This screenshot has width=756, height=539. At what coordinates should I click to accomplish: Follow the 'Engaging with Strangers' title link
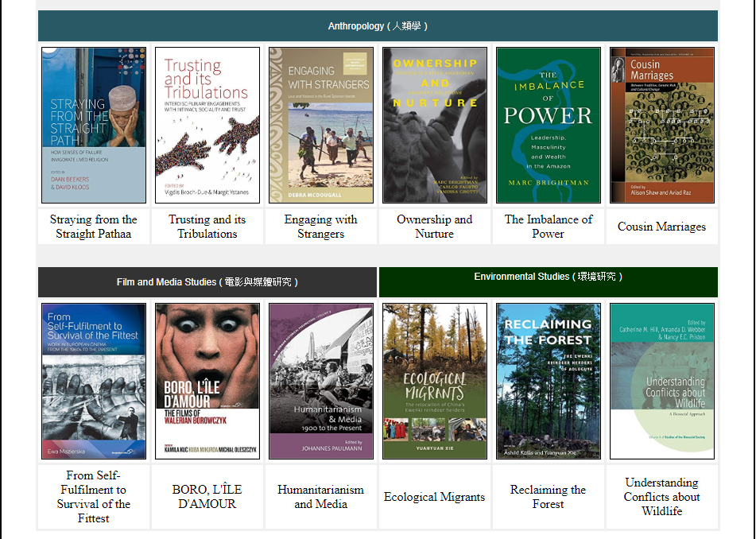[x=321, y=227]
